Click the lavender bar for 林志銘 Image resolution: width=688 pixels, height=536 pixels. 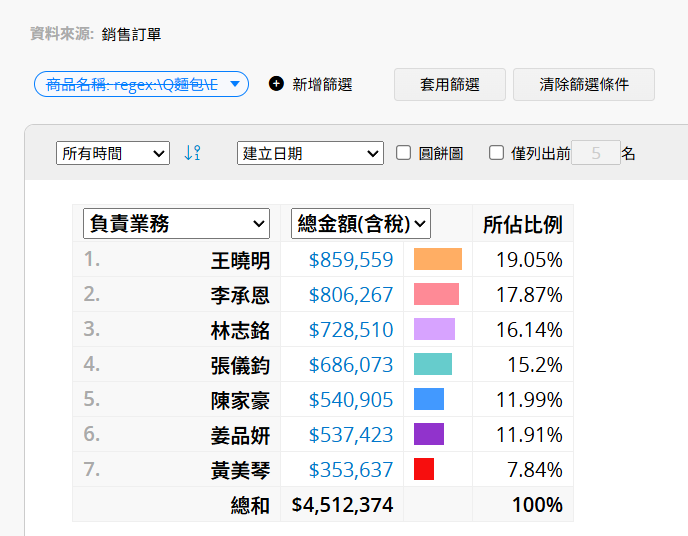434,329
